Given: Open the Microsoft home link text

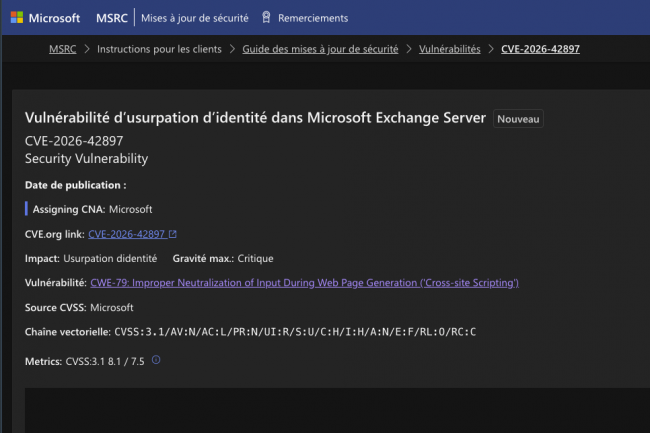Looking at the screenshot, I should 54,18.
